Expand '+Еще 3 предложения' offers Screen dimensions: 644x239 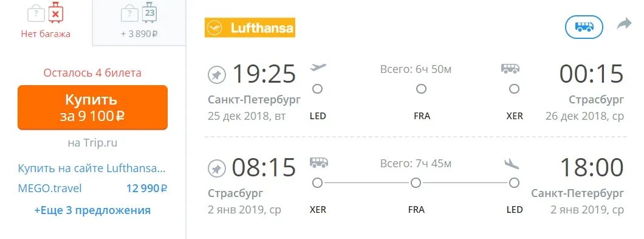[92, 210]
